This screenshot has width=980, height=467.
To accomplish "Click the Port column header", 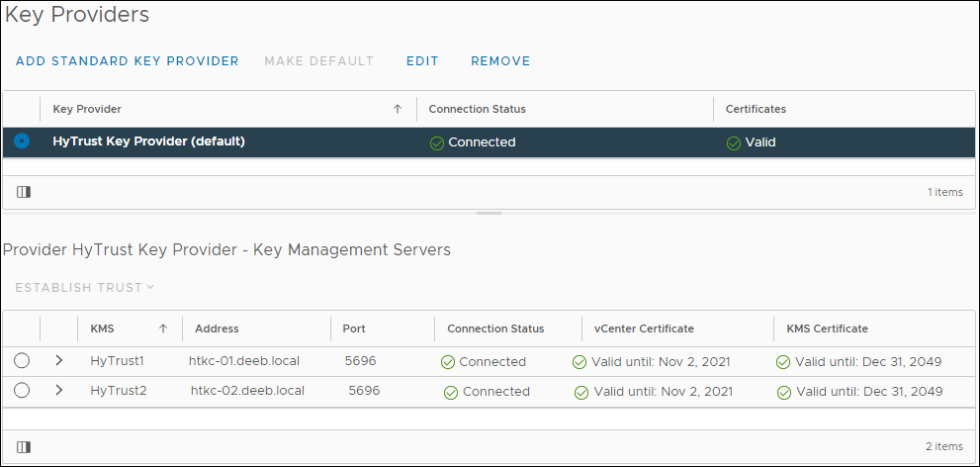I will coord(354,328).
